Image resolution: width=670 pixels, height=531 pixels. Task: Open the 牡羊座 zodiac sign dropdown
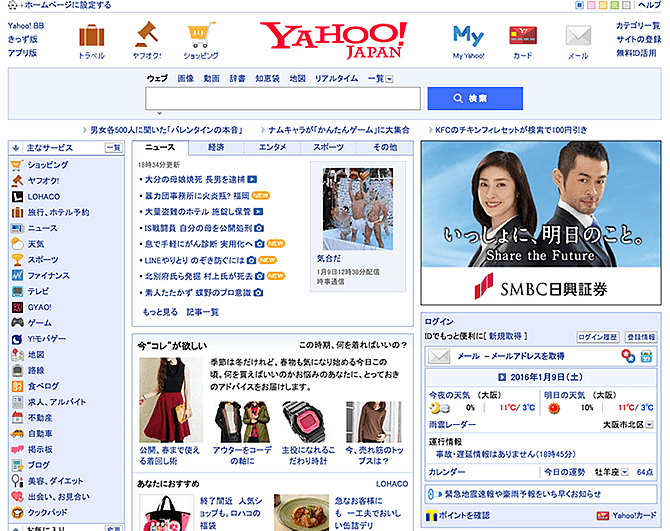(x=624, y=472)
